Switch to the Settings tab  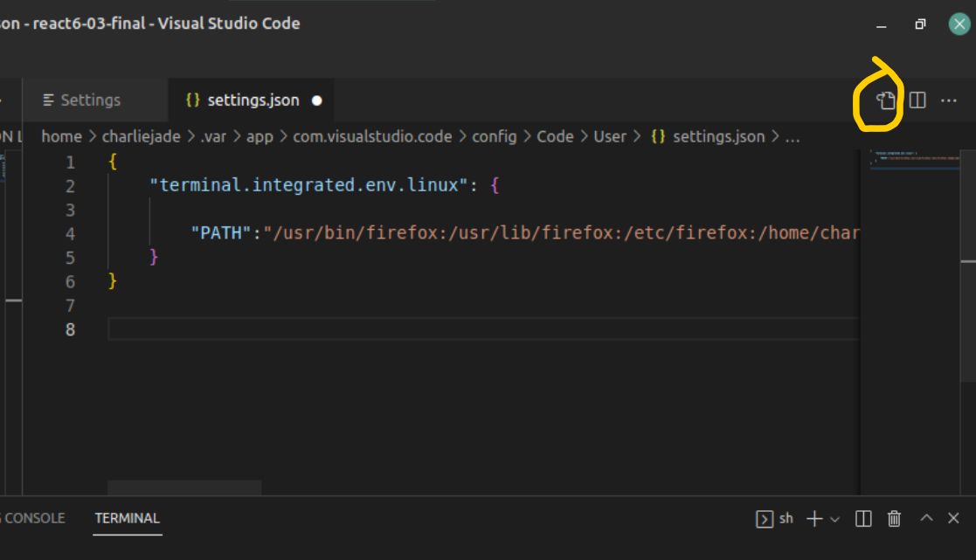81,100
